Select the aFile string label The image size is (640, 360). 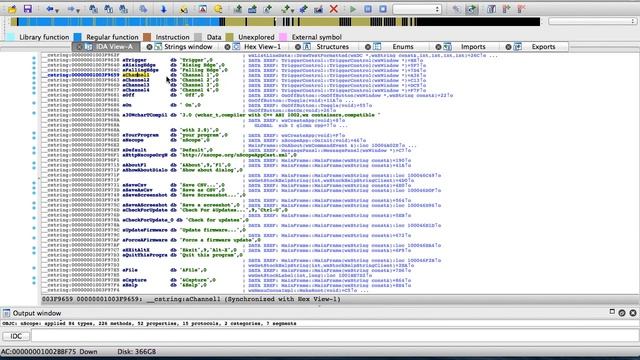[130, 270]
